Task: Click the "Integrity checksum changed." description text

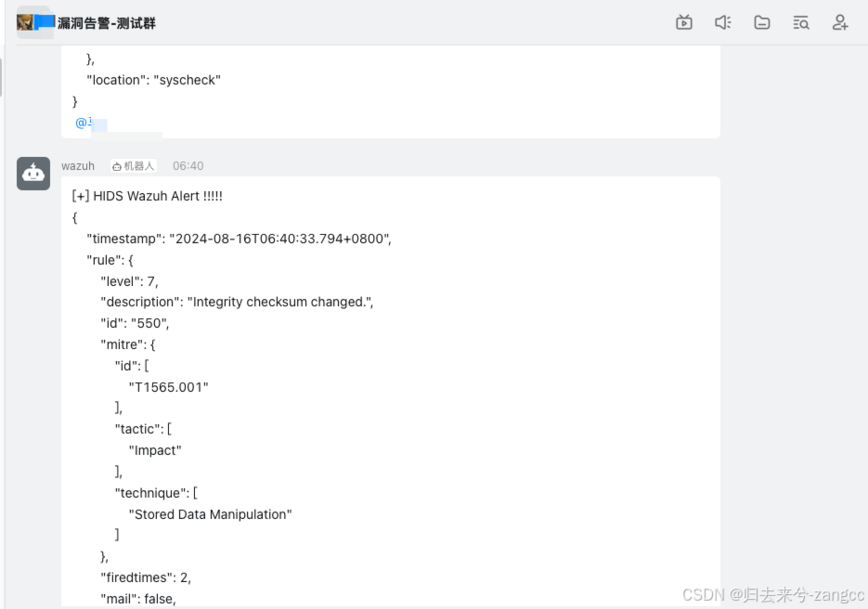Action: click(x=279, y=302)
